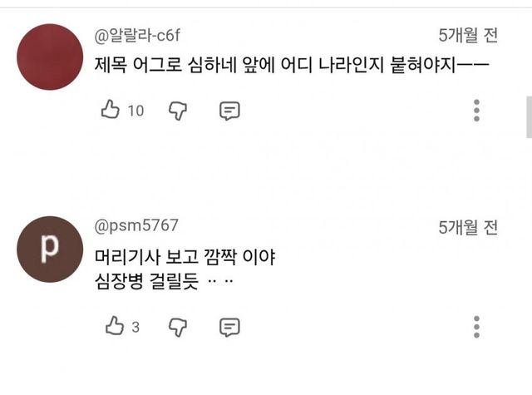Click the '5개월 전' timestamp on first comment
The image size is (532, 395).
click(468, 36)
